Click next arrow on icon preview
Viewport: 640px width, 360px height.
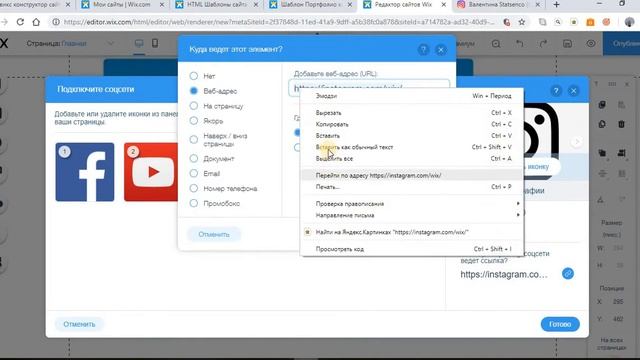[576, 142]
